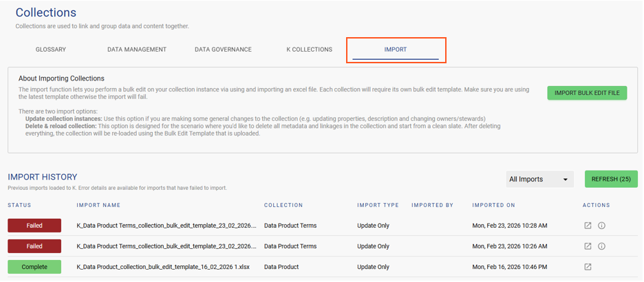The height and width of the screenshot is (282, 644).
Task: Click the Failed badge on the first row
Action: (x=34, y=226)
